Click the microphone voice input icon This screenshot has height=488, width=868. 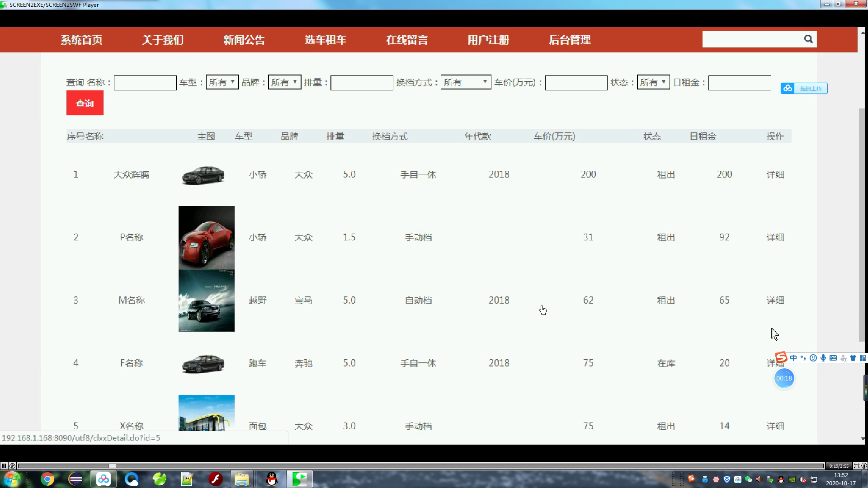(x=823, y=358)
